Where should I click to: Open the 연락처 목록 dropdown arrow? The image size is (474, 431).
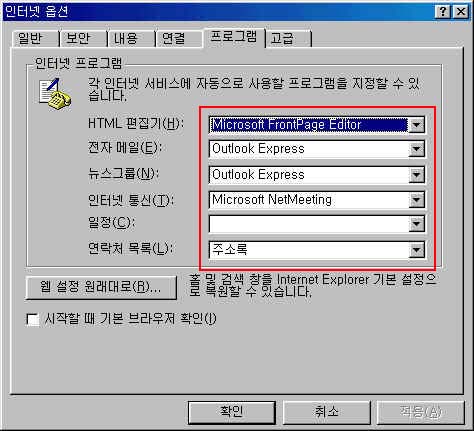(416, 250)
